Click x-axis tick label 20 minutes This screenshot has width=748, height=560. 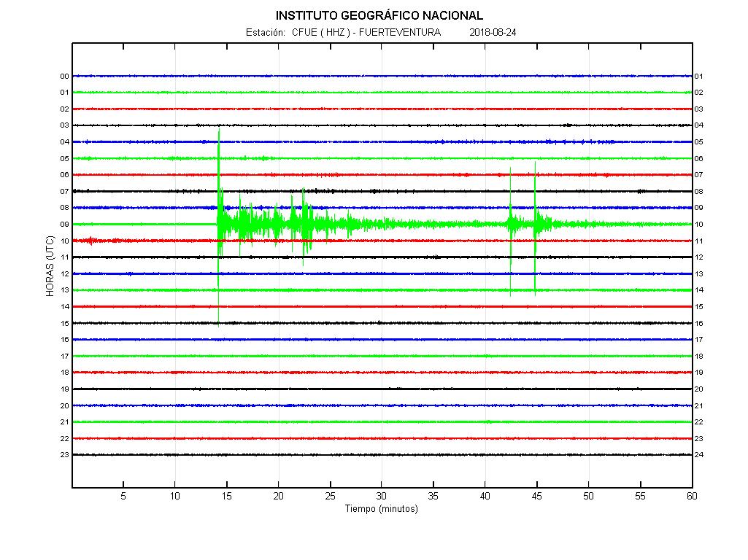pos(278,496)
